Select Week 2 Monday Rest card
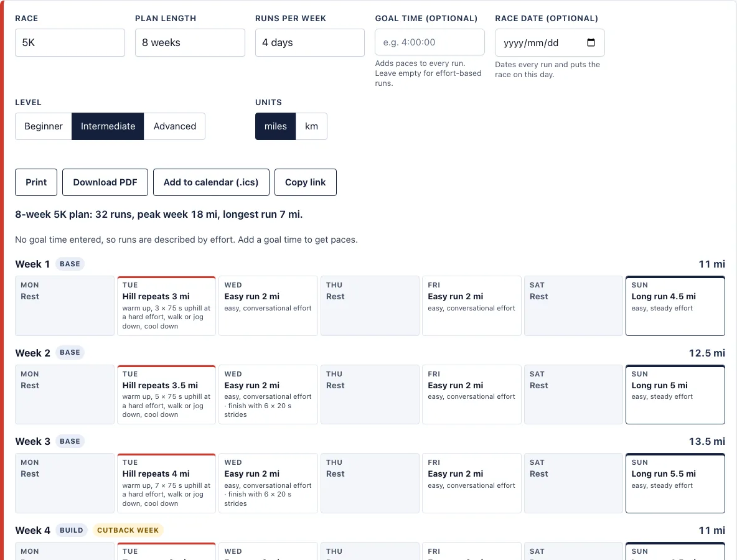737x560 pixels. [x=64, y=394]
